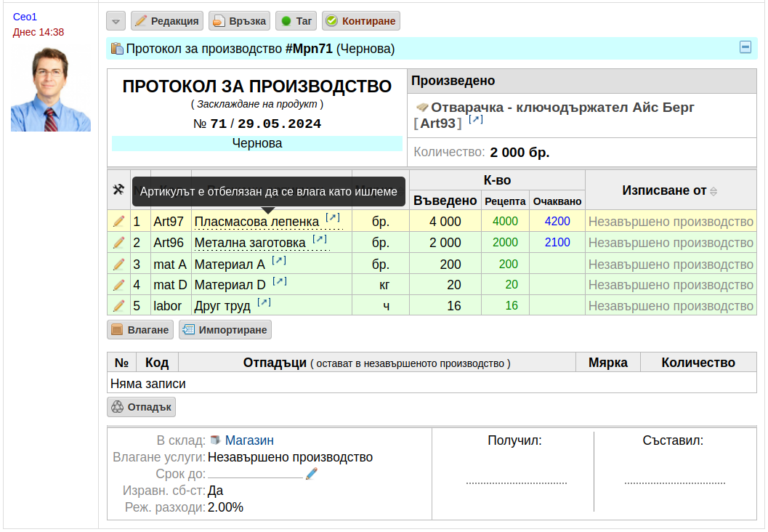Click pencil edit icon for Пласмасова лепенка row

click(118, 222)
